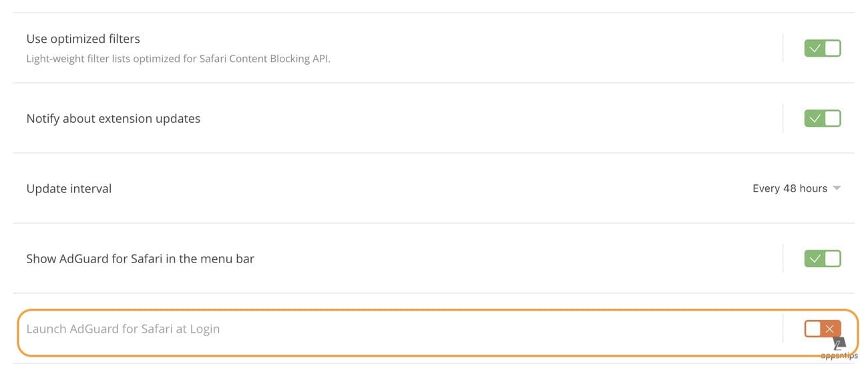Click the checkmark on optimized filters switch
Image resolution: width=868 pixels, height=376 pixels.
[x=815, y=48]
